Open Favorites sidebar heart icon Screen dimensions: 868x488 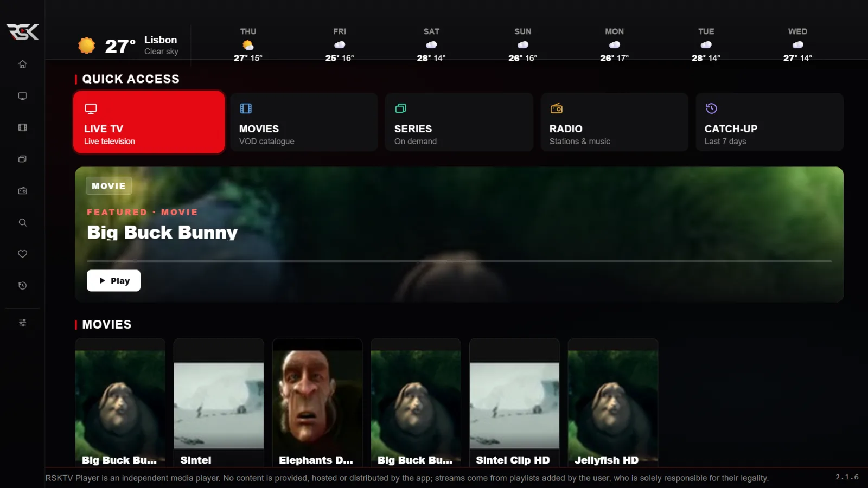(22, 254)
